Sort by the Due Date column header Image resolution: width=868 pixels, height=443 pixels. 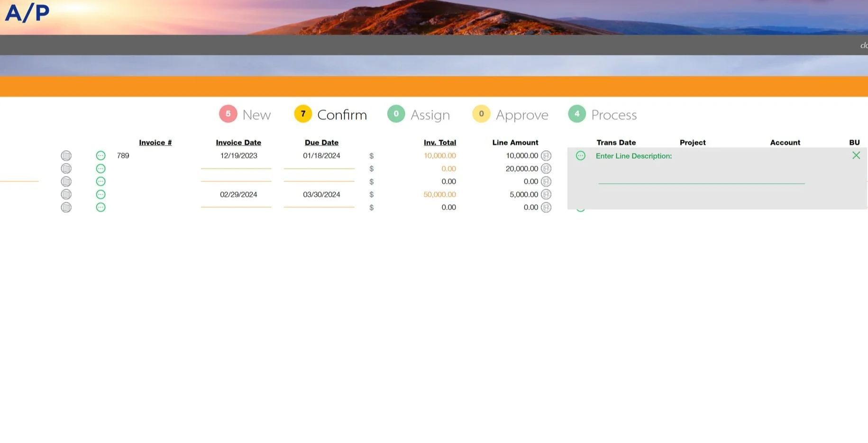(x=321, y=142)
